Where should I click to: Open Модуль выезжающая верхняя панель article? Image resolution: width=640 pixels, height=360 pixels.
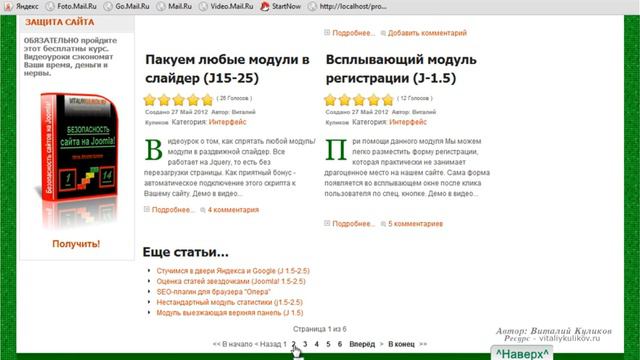tap(230, 313)
